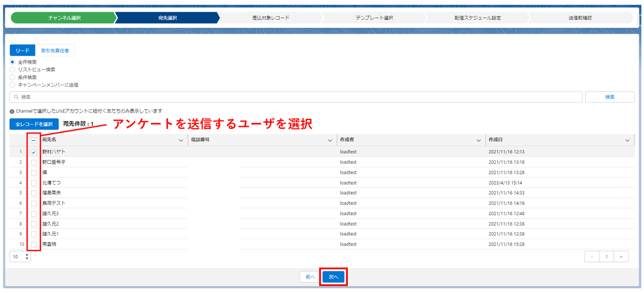Check the box for row 8 recipient

(34, 224)
